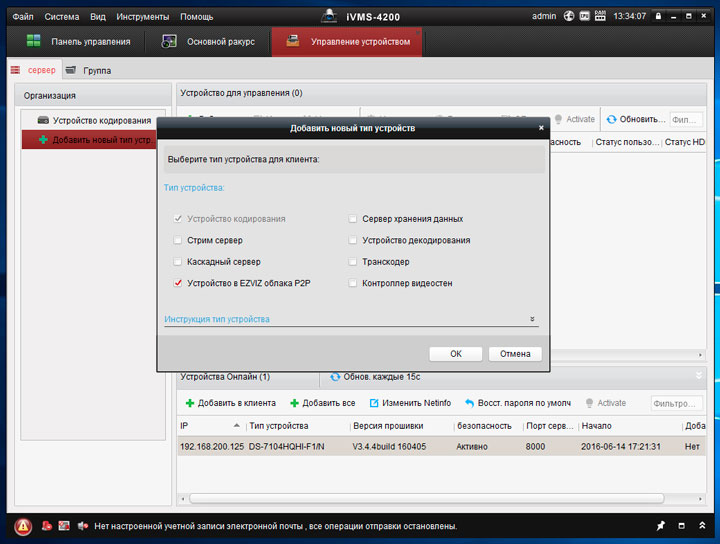Viewport: 720px width, 544px height.
Task: Click the Восст. пароля по умолч icon
Action: click(x=469, y=403)
